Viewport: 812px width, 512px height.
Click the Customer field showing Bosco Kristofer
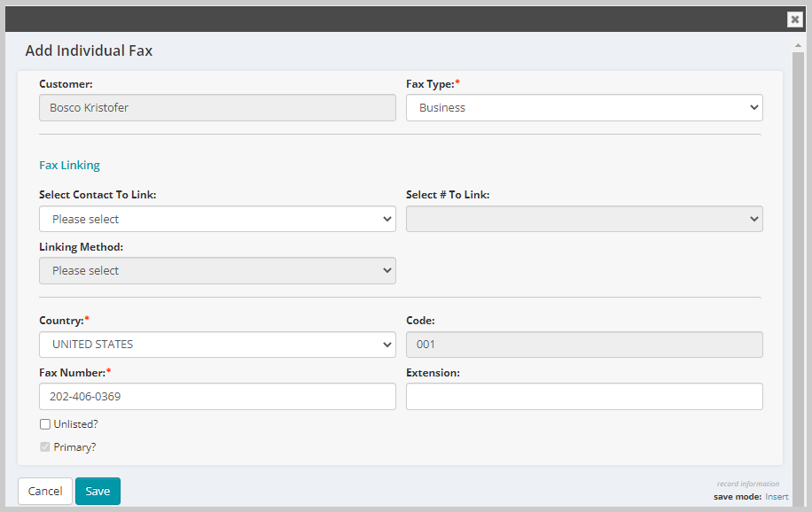[x=217, y=108]
